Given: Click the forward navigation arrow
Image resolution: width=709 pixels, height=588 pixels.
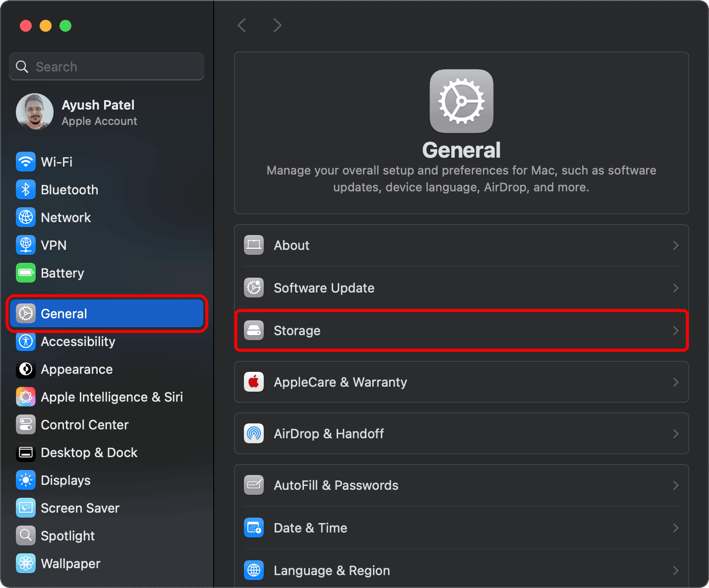Looking at the screenshot, I should 277,25.
